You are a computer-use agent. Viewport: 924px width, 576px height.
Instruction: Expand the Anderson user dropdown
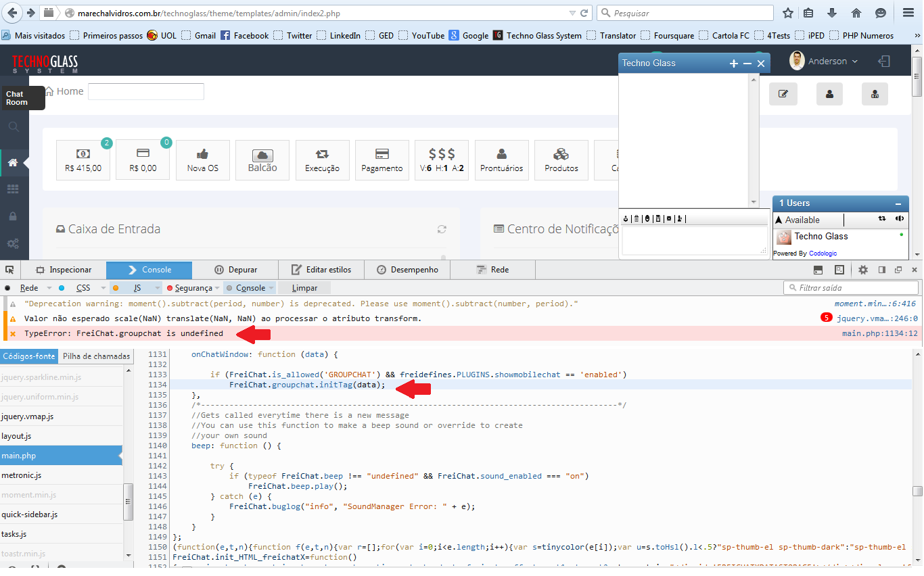pyautogui.click(x=825, y=62)
